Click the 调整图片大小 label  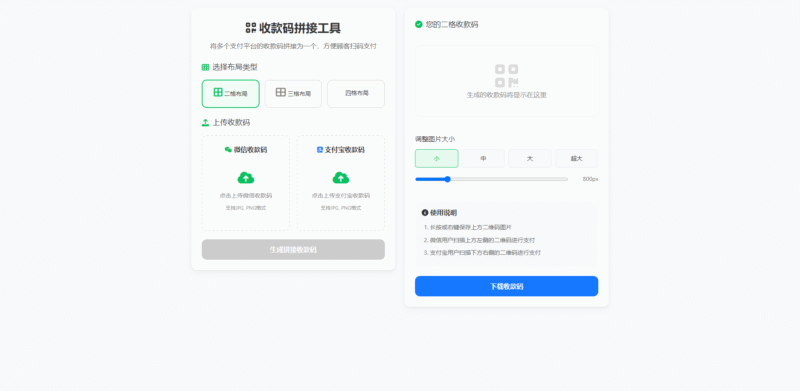tap(435, 139)
